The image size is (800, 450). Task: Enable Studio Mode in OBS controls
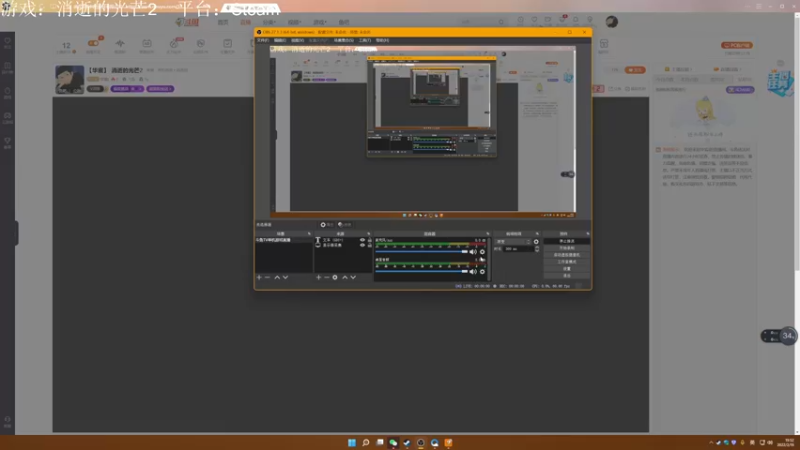pyautogui.click(x=567, y=262)
